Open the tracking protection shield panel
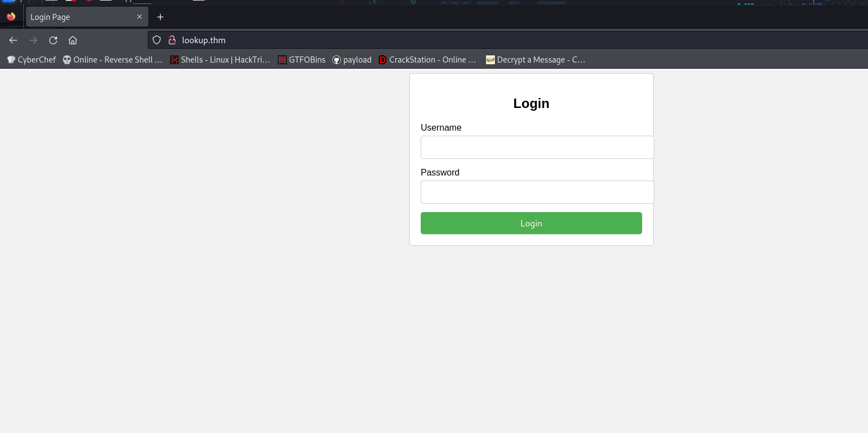Screen dimensions: 868x433 157,40
